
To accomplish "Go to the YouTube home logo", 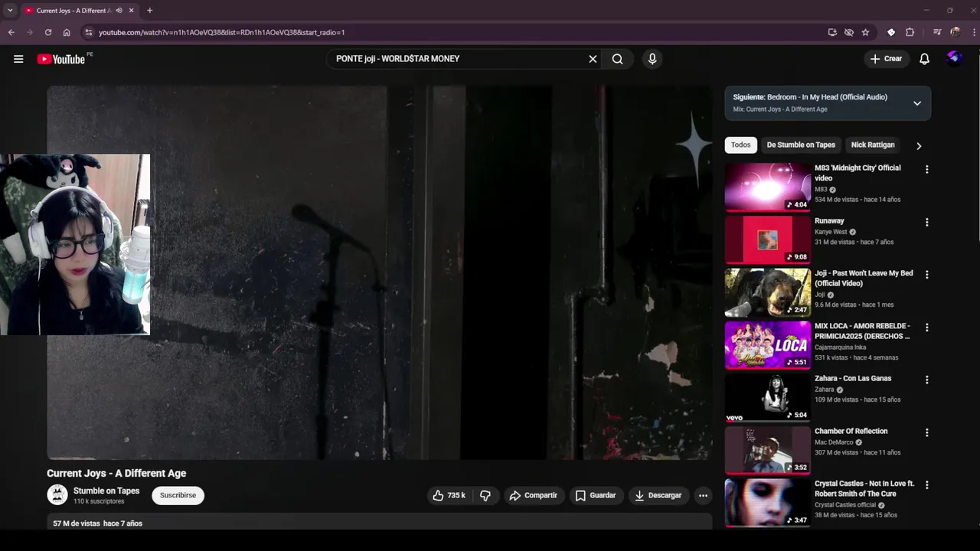I will tap(60, 59).
